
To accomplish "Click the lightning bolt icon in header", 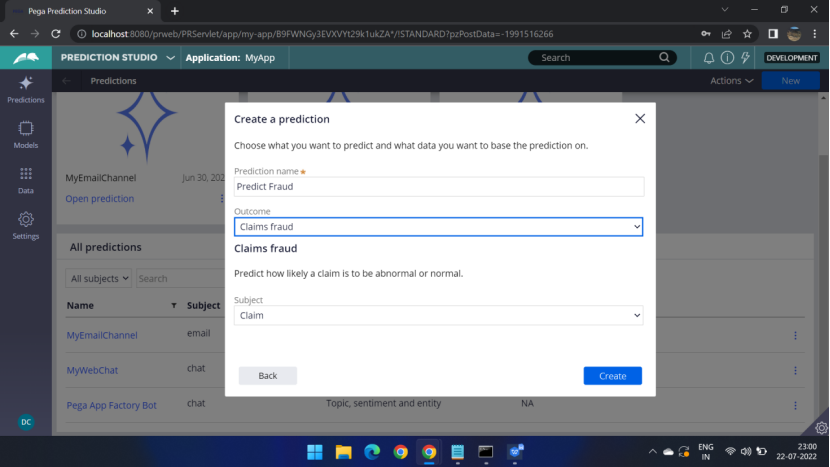I will coord(745,58).
